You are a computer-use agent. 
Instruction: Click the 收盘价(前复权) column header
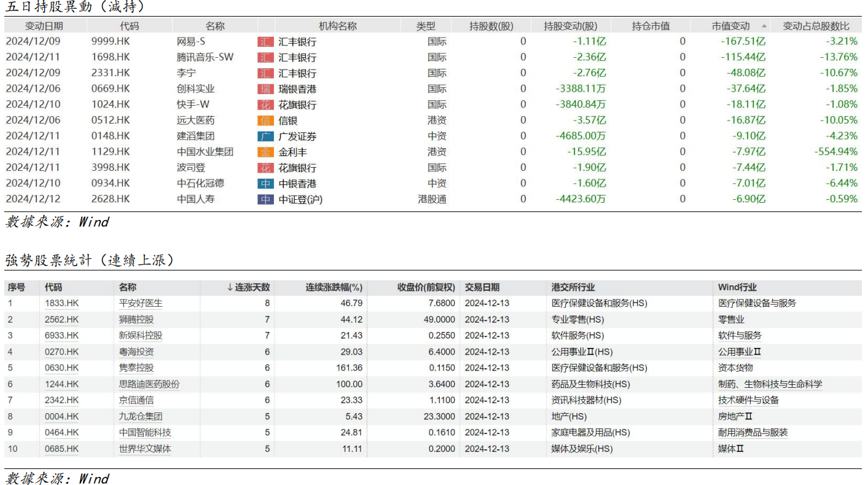pyautogui.click(x=426, y=287)
